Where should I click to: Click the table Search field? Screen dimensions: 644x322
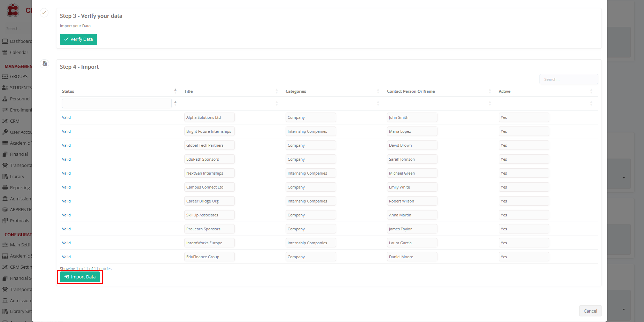[568, 79]
